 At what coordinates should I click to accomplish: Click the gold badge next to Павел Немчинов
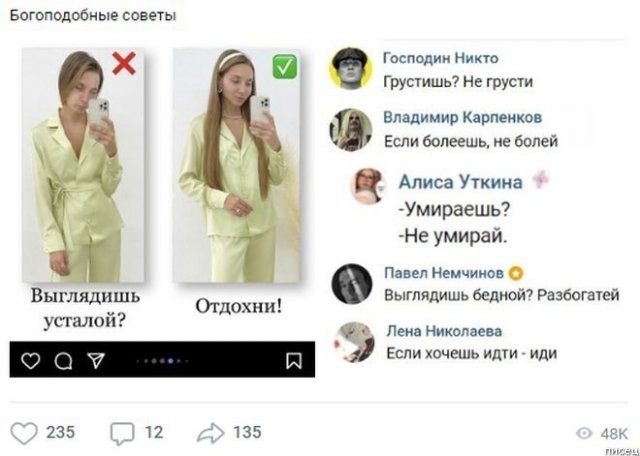click(x=516, y=274)
